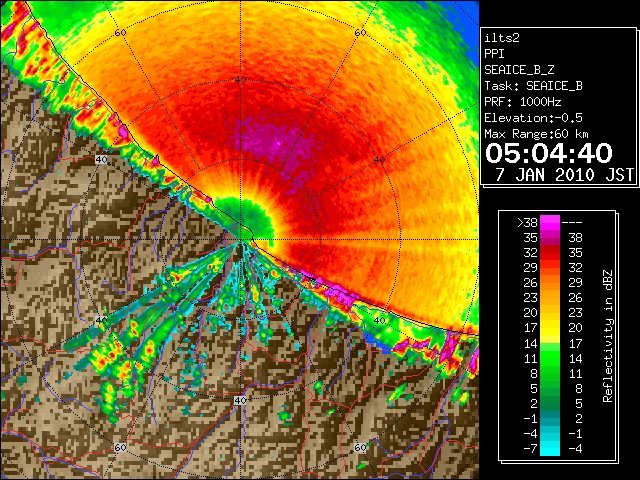Select the "7 JAN 2010 JST" date
The width and height of the screenshot is (640, 480).
tap(565, 175)
